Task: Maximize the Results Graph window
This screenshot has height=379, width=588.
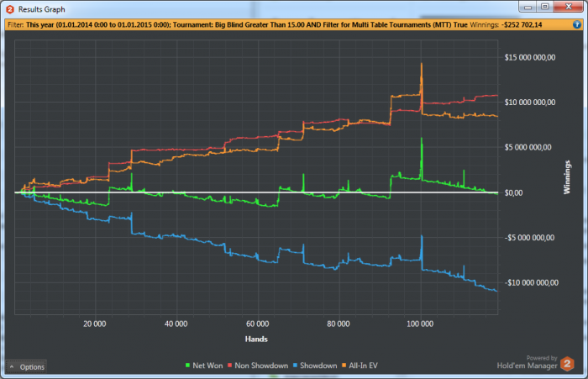Action: point(545,7)
